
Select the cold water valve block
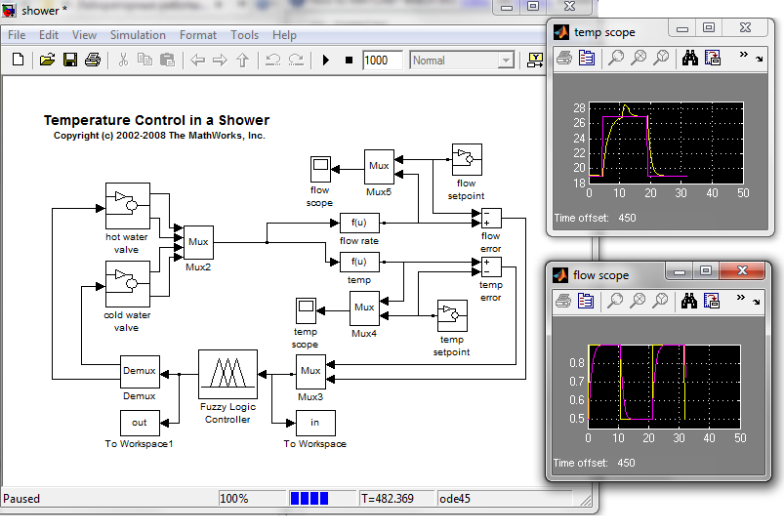point(128,284)
